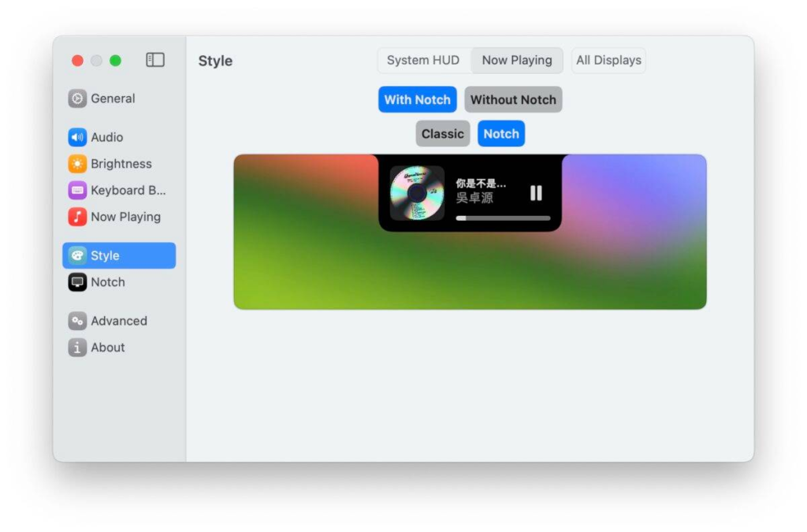Select the Now Playing style tab
This screenshot has width=807, height=532.
516,60
